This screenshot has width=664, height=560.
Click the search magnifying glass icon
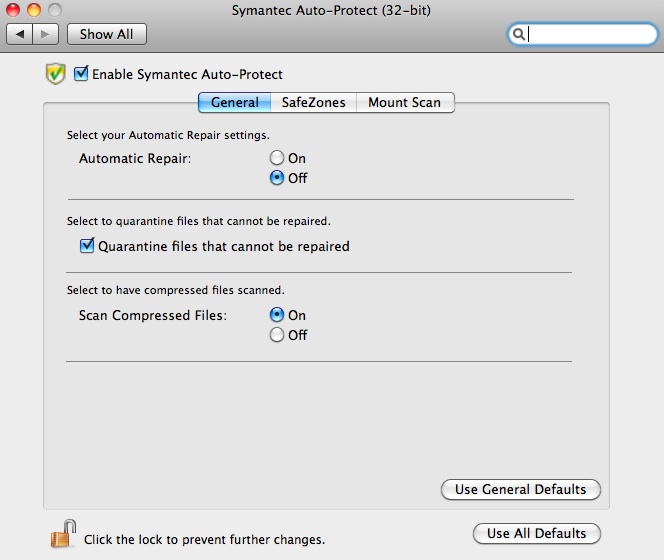point(519,34)
